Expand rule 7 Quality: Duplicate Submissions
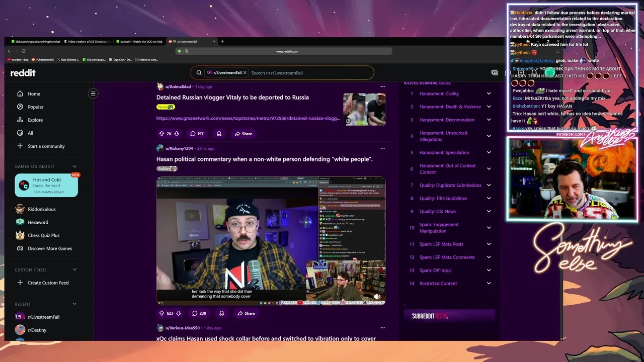644x362 pixels. click(489, 185)
